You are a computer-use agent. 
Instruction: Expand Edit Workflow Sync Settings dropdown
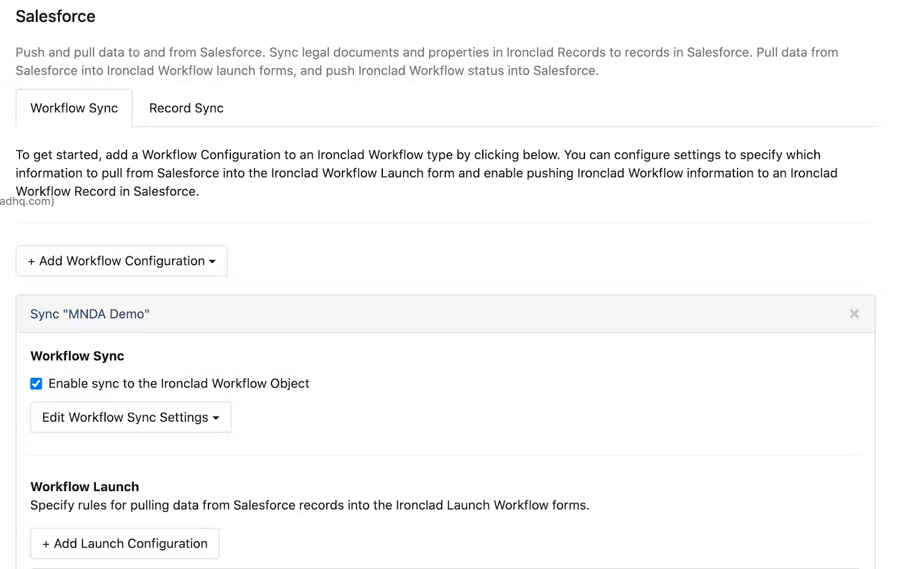131,417
